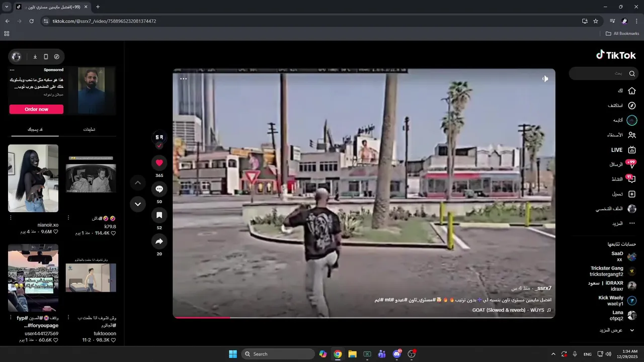The width and height of the screenshot is (644, 362).
Task: Open Explore via the compass icon
Action: [632, 106]
